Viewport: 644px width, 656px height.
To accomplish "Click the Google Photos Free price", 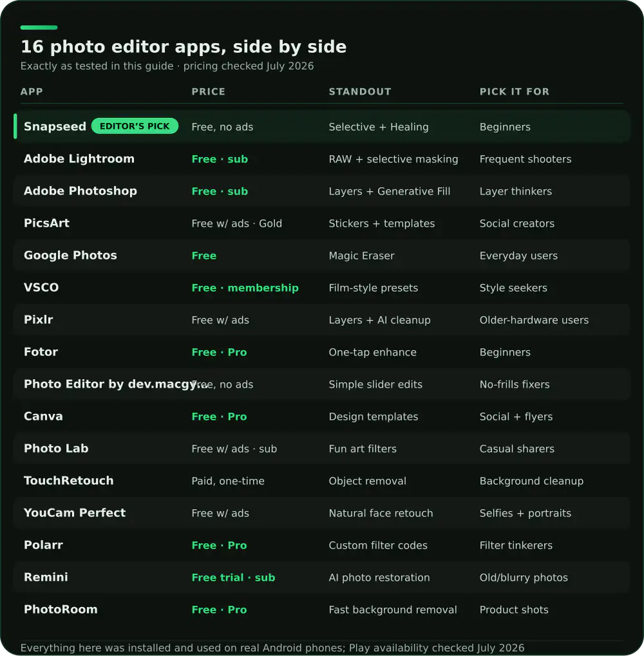I will click(204, 256).
